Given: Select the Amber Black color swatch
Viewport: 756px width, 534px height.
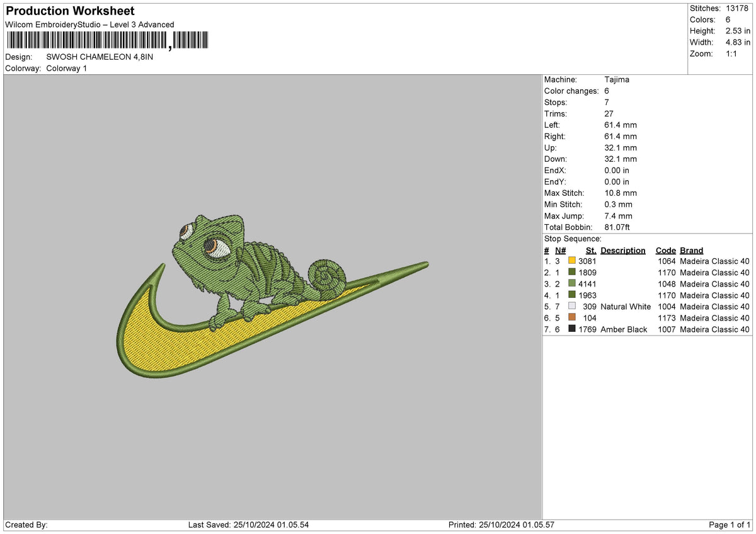Looking at the screenshot, I should [x=572, y=329].
